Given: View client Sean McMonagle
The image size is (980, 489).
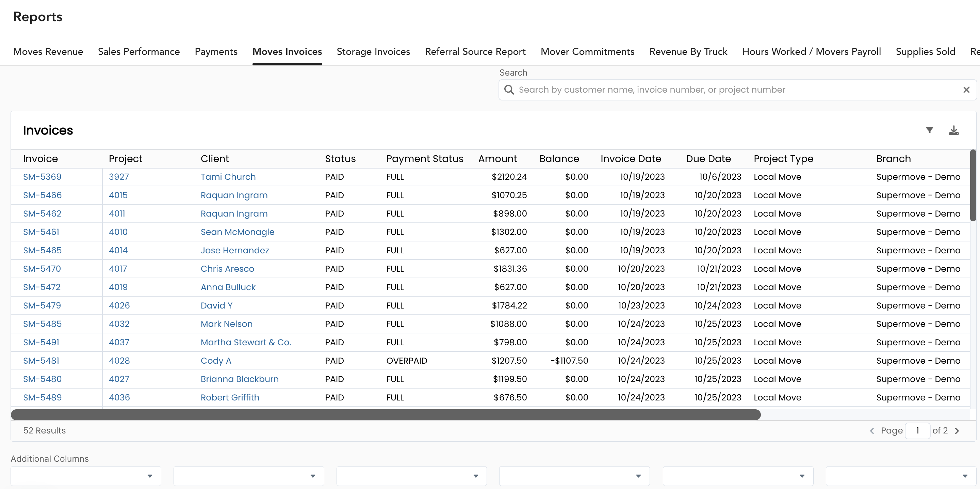Looking at the screenshot, I should pos(238,232).
